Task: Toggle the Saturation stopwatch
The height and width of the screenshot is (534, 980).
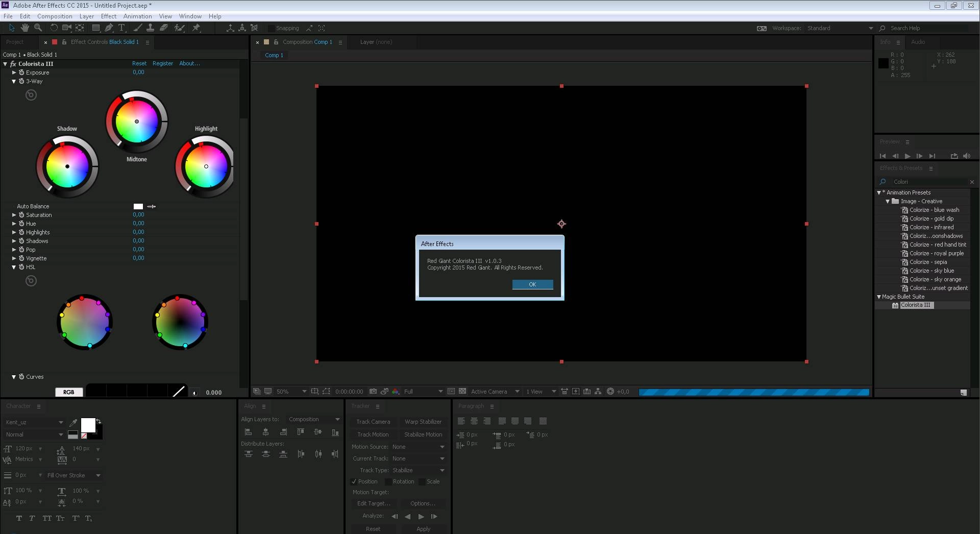Action: 21,215
